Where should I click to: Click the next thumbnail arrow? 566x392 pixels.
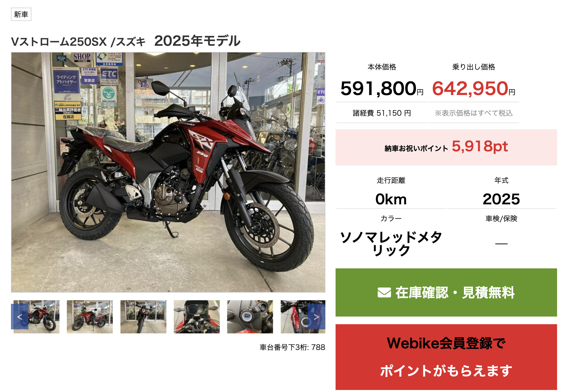point(316,317)
